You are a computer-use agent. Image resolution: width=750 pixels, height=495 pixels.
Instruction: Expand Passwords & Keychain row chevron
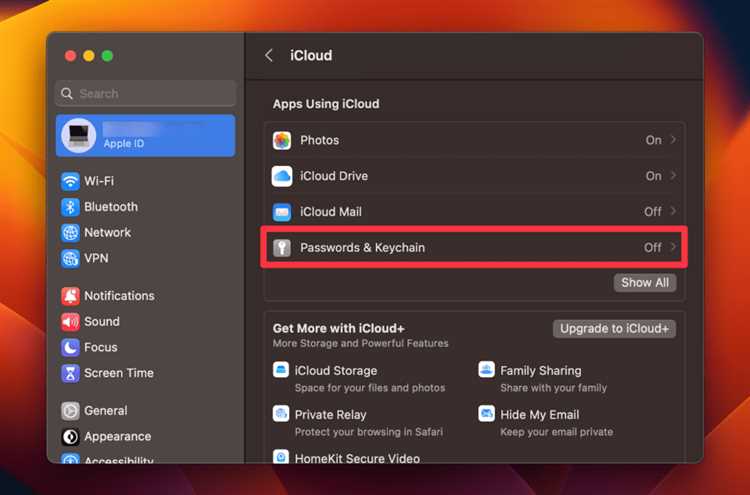673,247
